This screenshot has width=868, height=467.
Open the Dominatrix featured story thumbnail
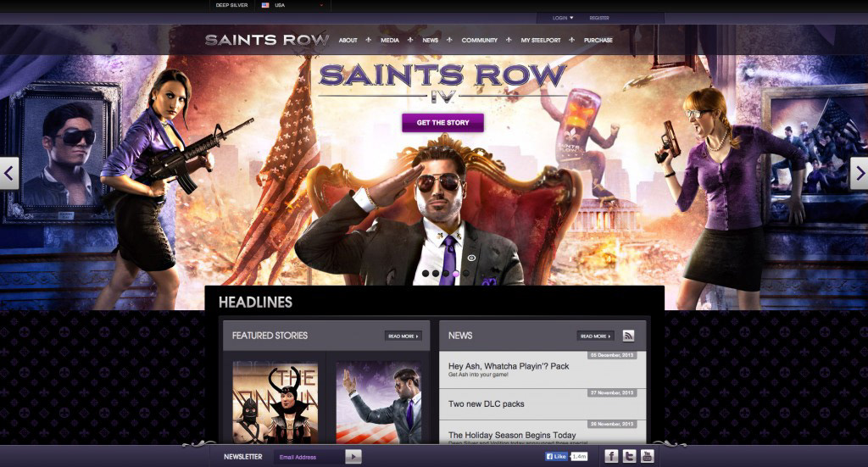click(x=275, y=403)
